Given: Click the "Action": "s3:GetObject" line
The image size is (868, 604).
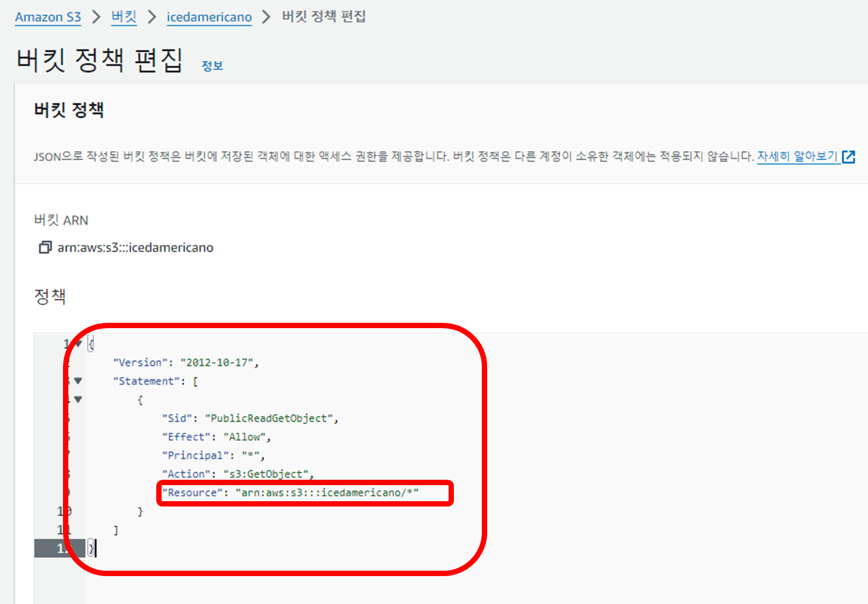Looking at the screenshot, I should [238, 474].
